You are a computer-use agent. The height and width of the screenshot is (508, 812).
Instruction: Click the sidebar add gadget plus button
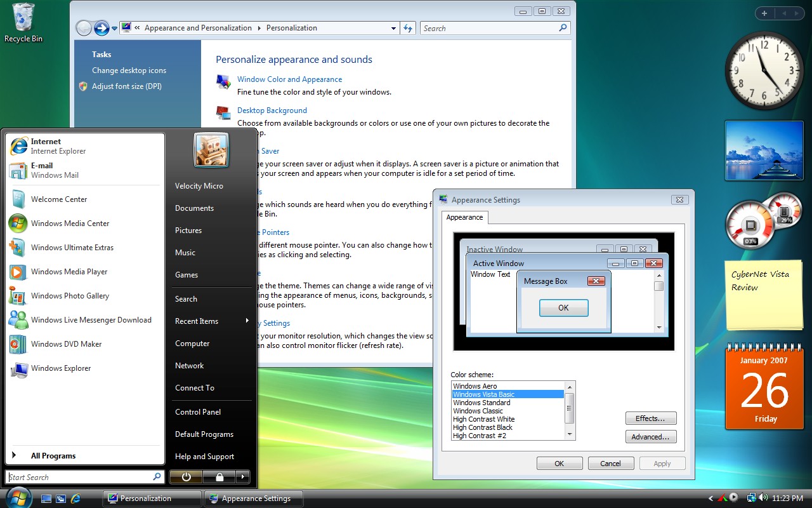click(764, 13)
